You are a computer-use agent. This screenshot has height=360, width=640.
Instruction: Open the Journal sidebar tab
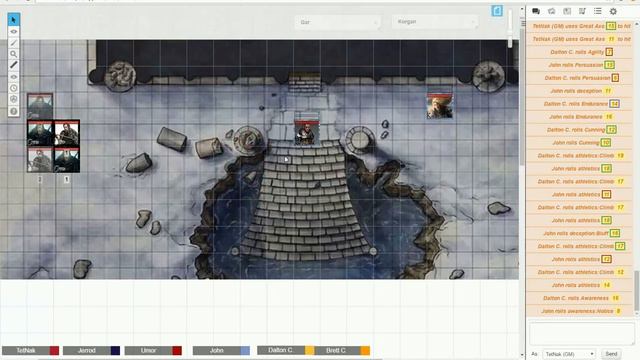tap(567, 11)
